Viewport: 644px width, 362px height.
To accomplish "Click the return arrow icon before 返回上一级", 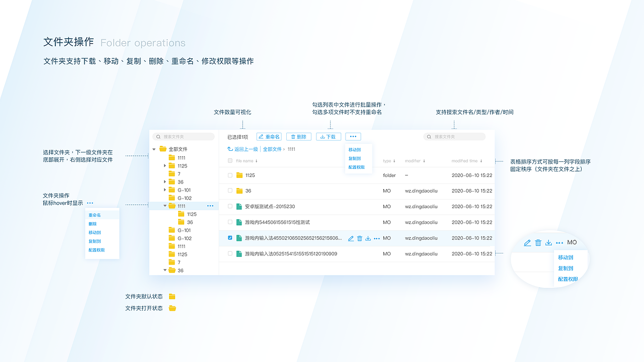I will click(x=230, y=149).
